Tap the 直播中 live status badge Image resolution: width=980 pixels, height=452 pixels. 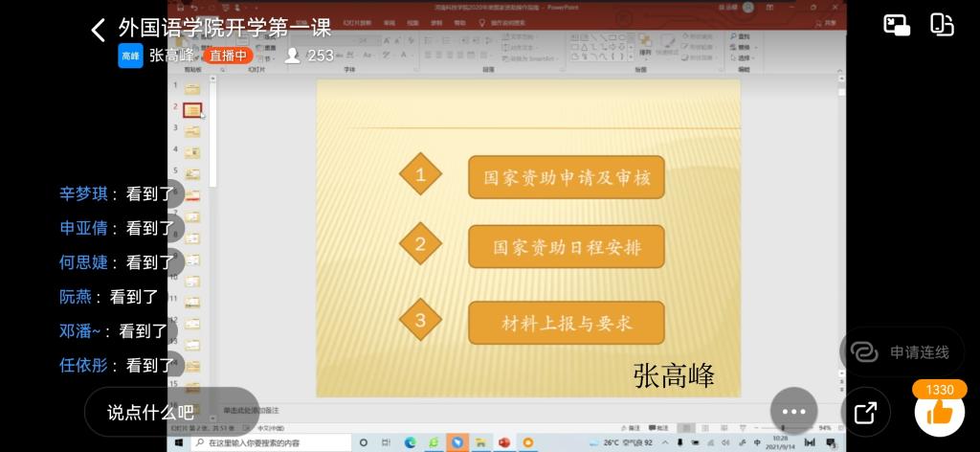228,56
